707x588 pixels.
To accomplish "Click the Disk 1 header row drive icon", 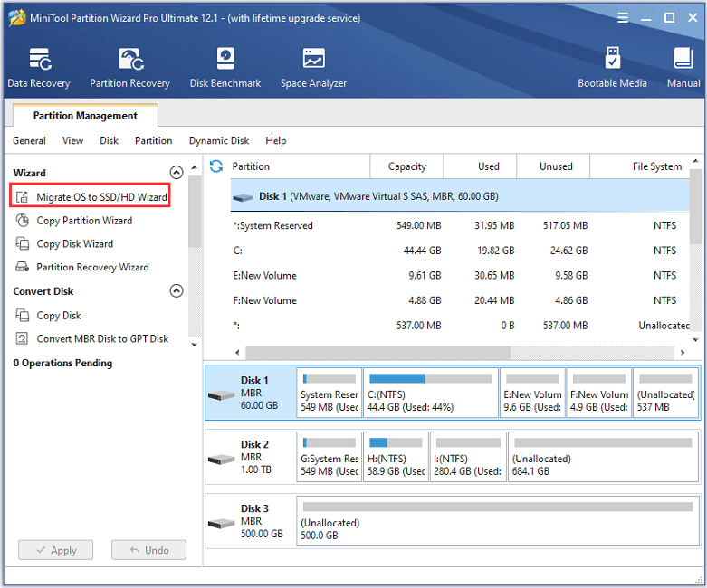I will pyautogui.click(x=243, y=197).
